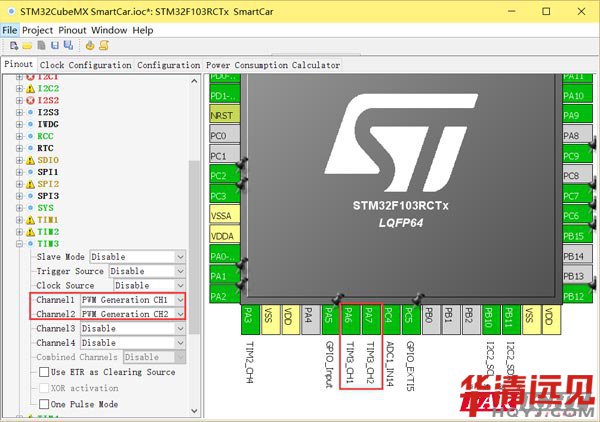Switch to the Configuration tab

pyautogui.click(x=168, y=65)
